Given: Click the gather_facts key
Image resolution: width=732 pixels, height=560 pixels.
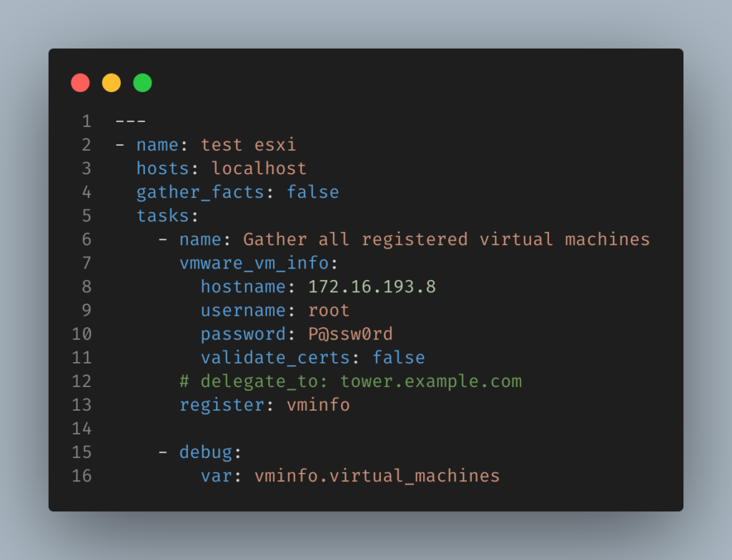Looking at the screenshot, I should point(200,192).
